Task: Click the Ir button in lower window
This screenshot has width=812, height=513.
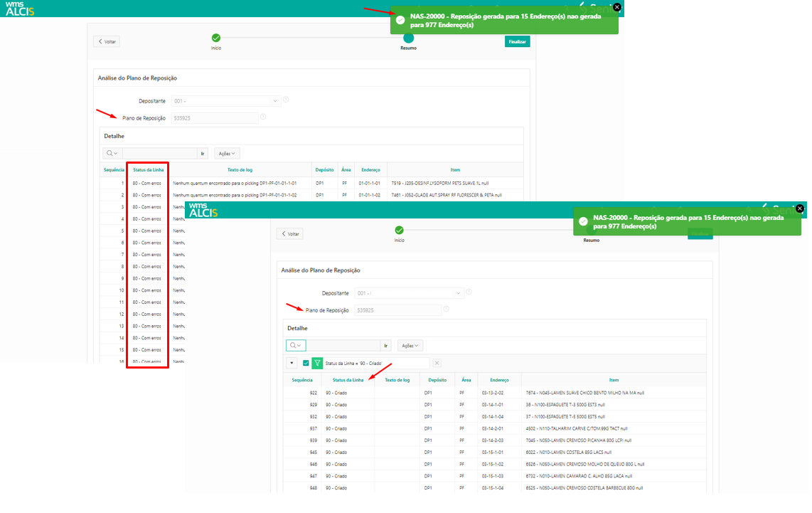Action: click(386, 346)
